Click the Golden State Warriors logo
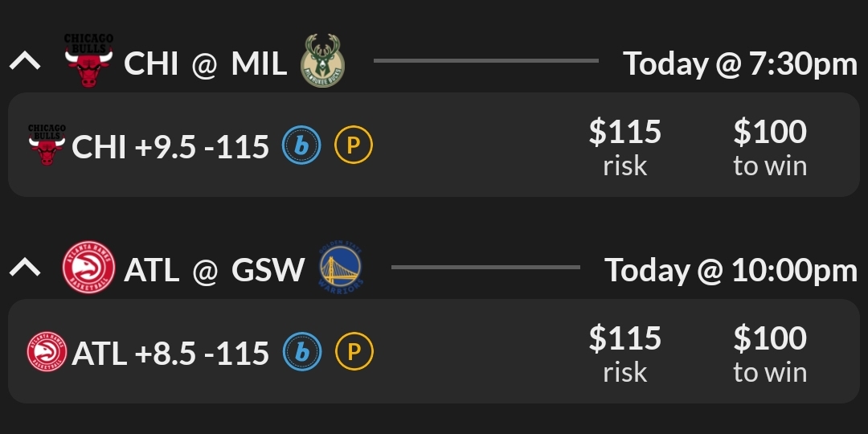Screen dimensions: 868x434 [341, 268]
